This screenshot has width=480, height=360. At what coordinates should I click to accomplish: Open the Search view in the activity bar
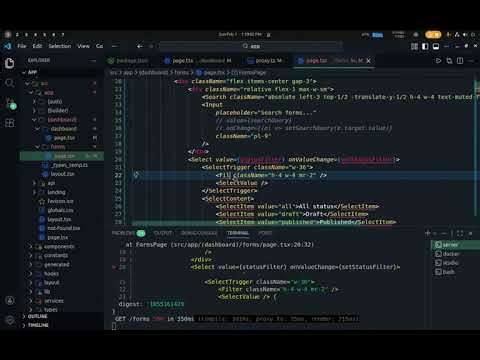tap(9, 83)
